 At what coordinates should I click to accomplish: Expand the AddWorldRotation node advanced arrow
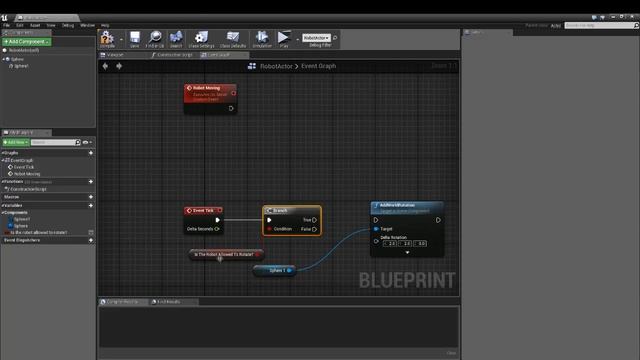click(x=407, y=253)
